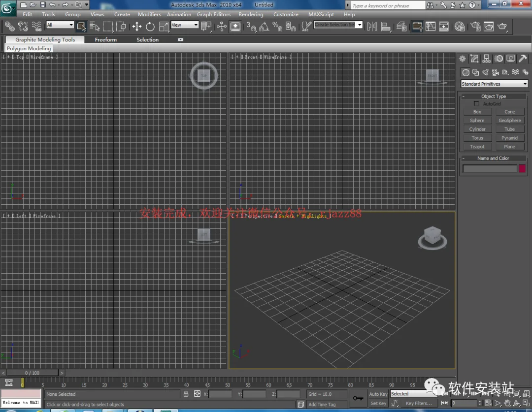This screenshot has width=532, height=412.
Task: Show the Cameras creation category
Action: 496,72
